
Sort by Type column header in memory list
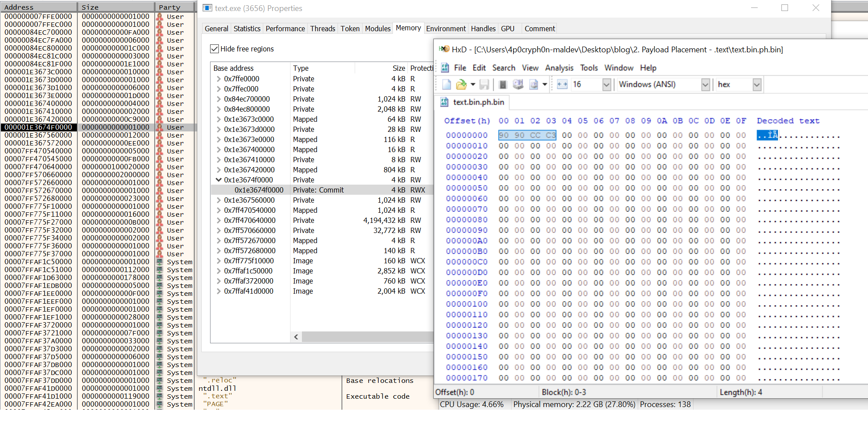pos(323,68)
